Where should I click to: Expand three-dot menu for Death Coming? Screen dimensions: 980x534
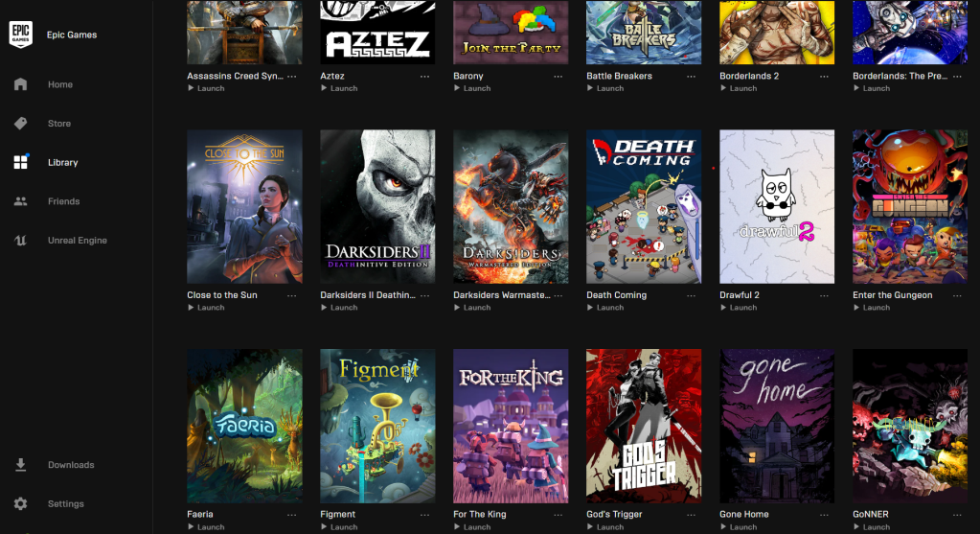(x=691, y=296)
